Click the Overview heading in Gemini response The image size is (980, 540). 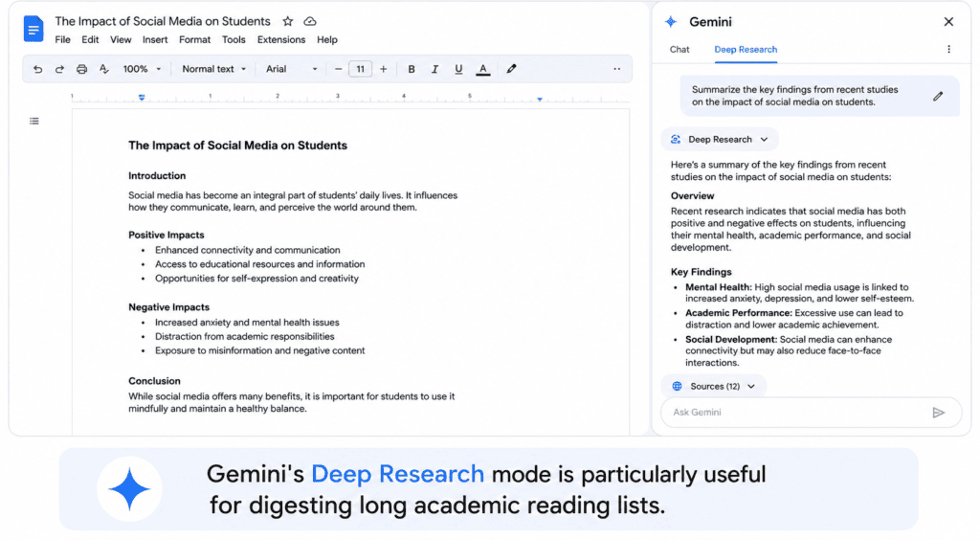pos(692,196)
